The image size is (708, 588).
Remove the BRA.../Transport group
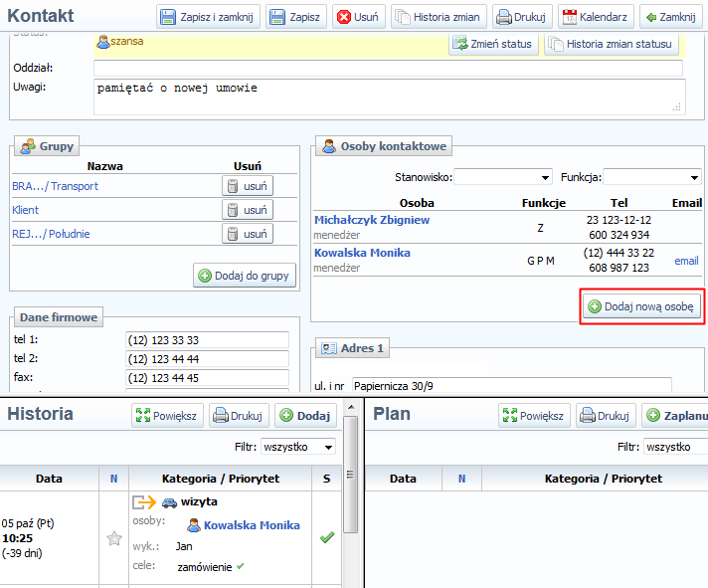pyautogui.click(x=247, y=186)
